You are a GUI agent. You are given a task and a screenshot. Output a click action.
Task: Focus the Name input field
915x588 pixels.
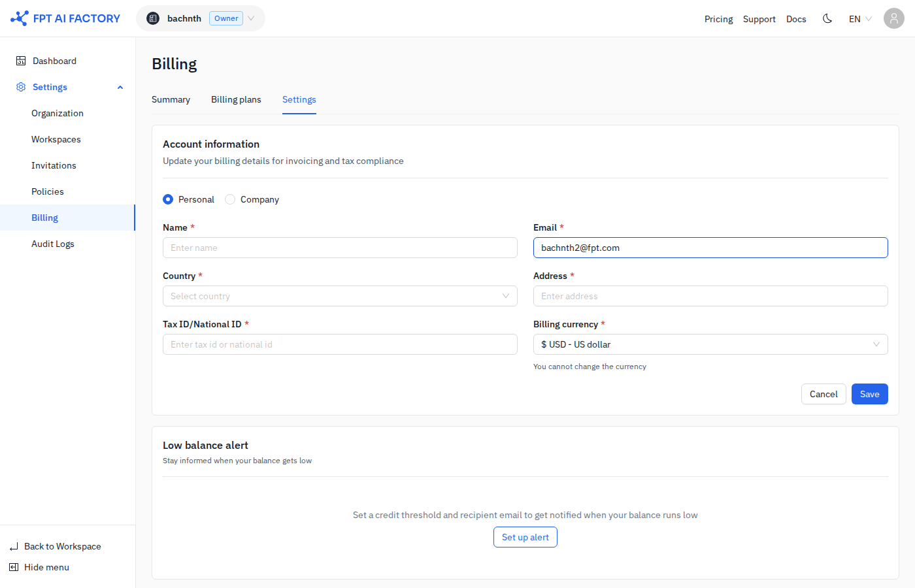pos(340,248)
